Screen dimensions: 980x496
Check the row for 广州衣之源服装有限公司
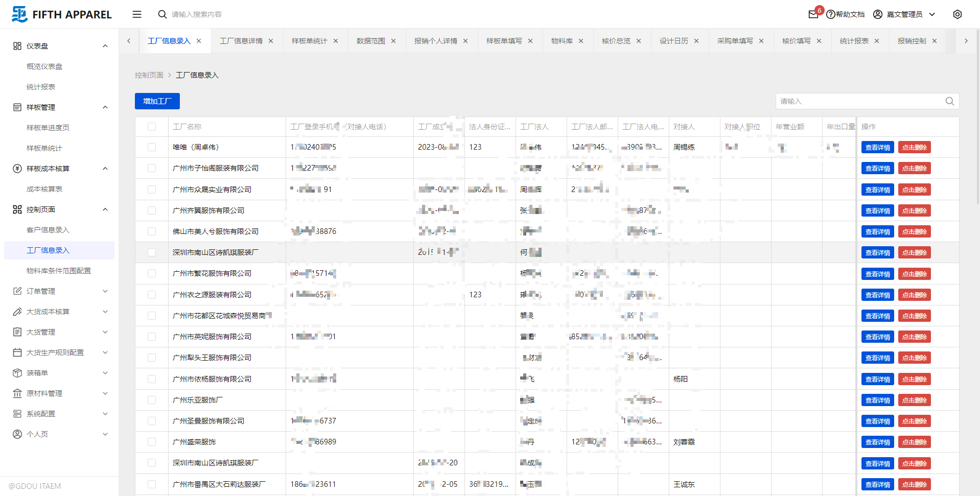tap(152, 295)
